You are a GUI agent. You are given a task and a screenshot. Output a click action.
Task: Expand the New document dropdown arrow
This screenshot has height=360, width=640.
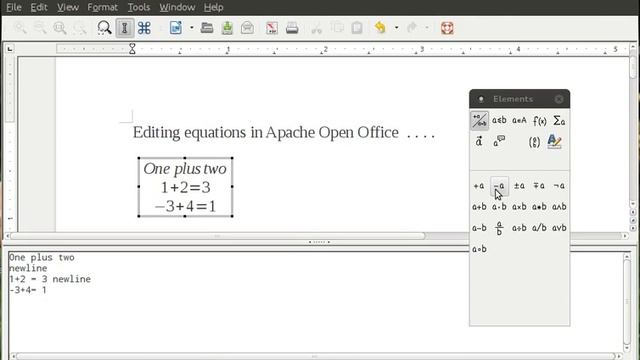[x=191, y=28]
